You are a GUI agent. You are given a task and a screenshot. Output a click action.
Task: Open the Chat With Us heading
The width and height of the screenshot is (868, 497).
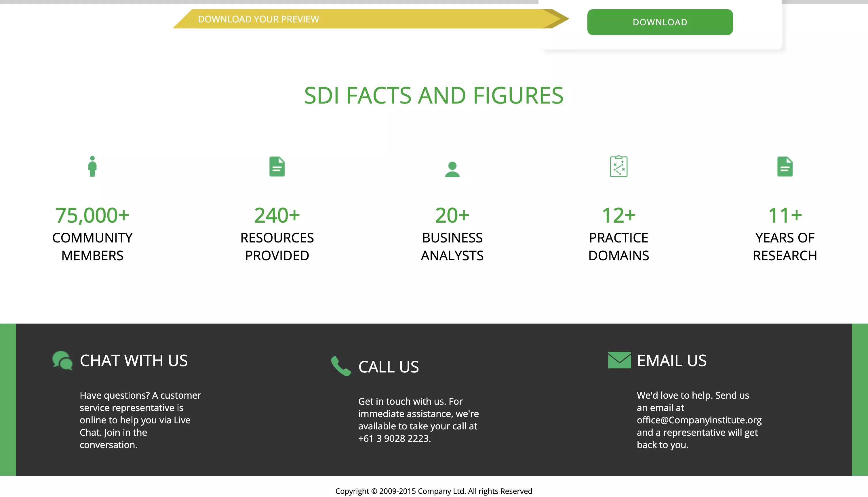click(134, 360)
